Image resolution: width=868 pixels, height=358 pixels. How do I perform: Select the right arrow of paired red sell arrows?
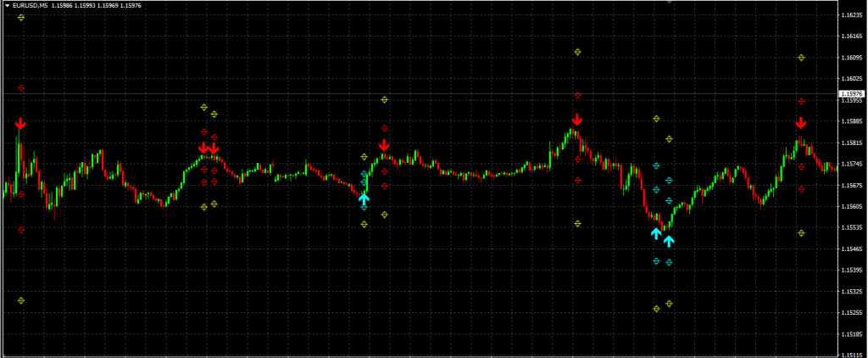[214, 148]
